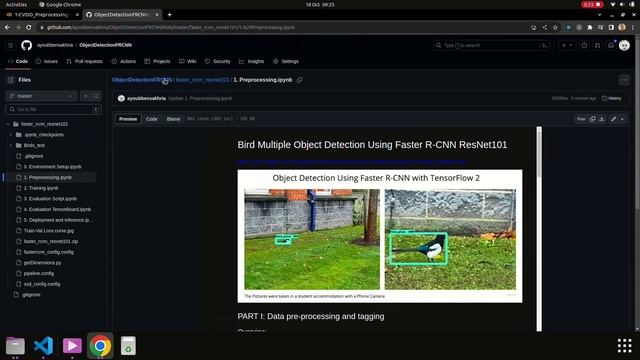
Task: Open the Issues repository tab
Action: coord(47,61)
